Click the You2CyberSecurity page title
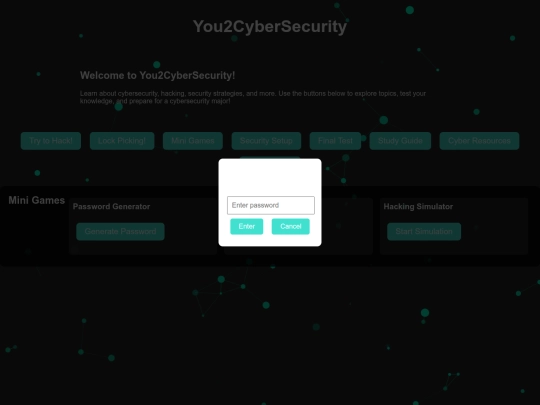This screenshot has width=540, height=405. pyautogui.click(x=270, y=27)
